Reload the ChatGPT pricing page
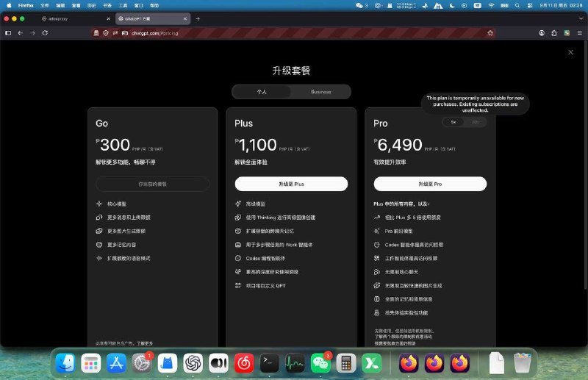 [45, 33]
